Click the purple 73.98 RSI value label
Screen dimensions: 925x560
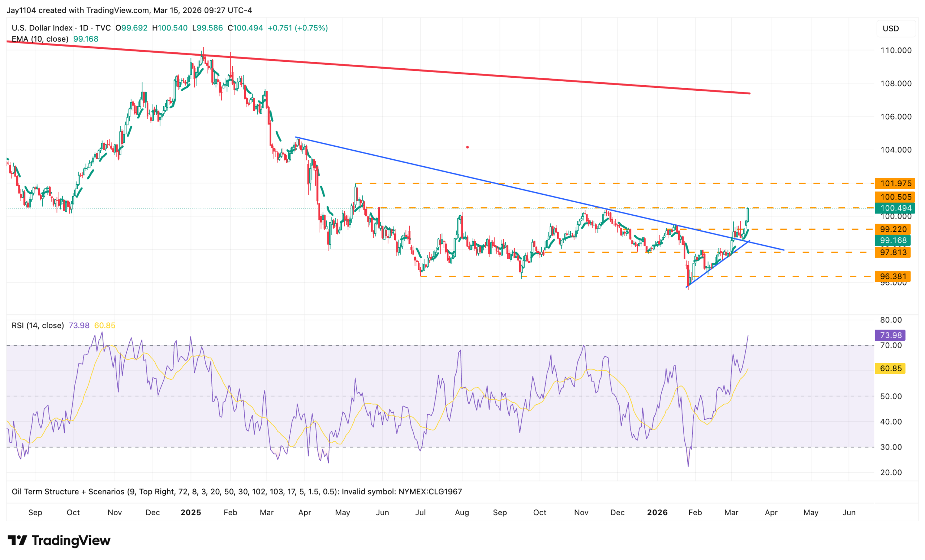(x=890, y=335)
